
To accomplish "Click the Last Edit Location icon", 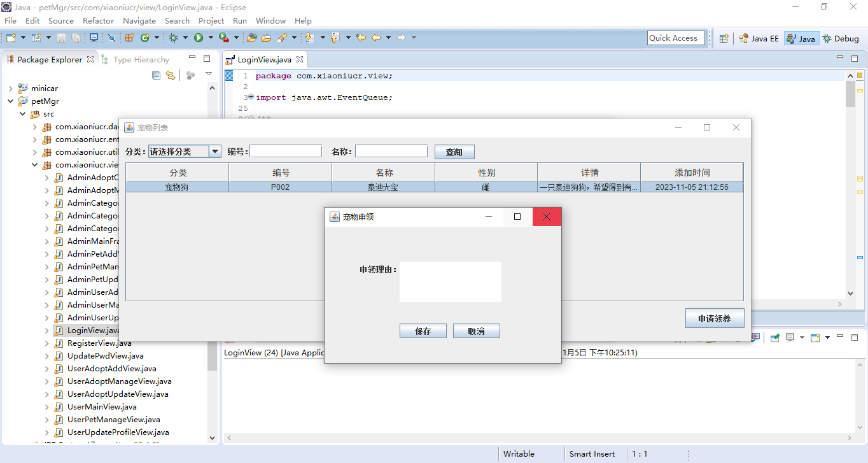I will click(x=361, y=38).
